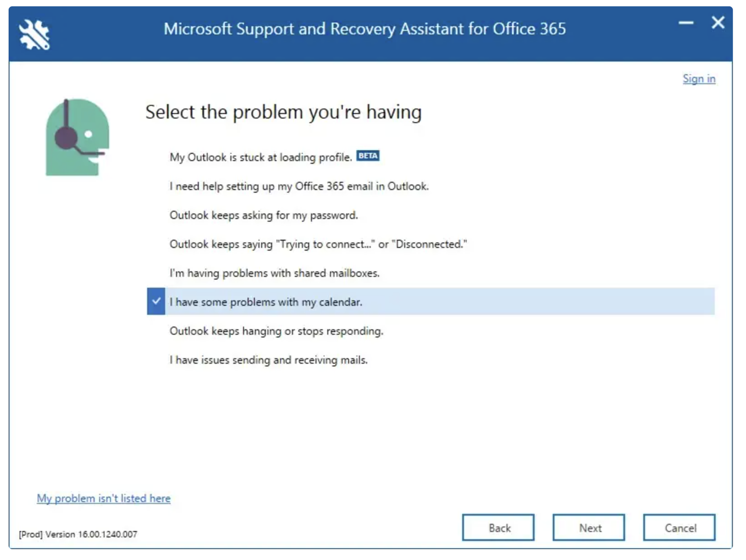Close the Support and Recovery Assistant window
The height and width of the screenshot is (560, 746).
pyautogui.click(x=718, y=23)
